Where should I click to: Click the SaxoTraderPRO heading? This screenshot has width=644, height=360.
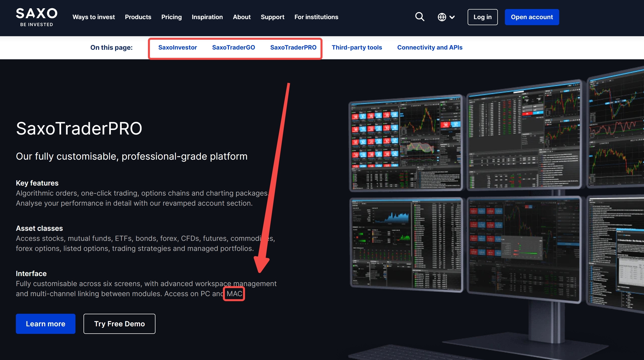(79, 128)
